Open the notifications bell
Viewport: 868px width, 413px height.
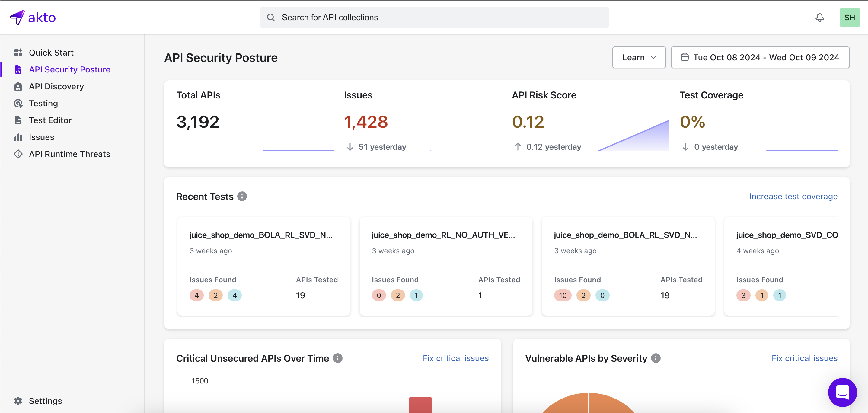click(x=819, y=18)
